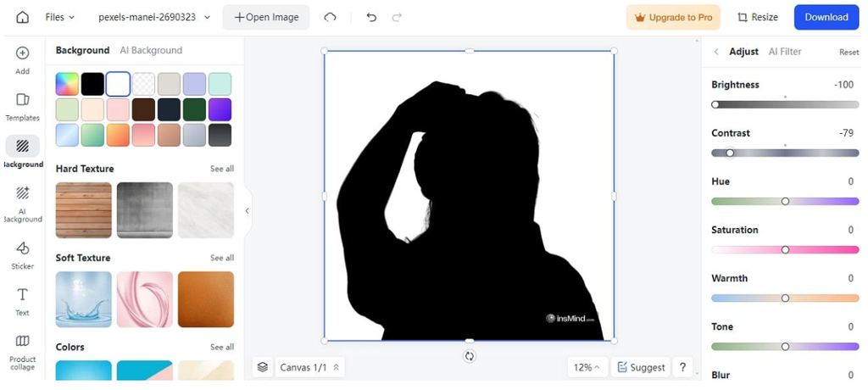The image size is (868, 390).
Task: Choose the dark green background swatch
Action: coord(194,109)
